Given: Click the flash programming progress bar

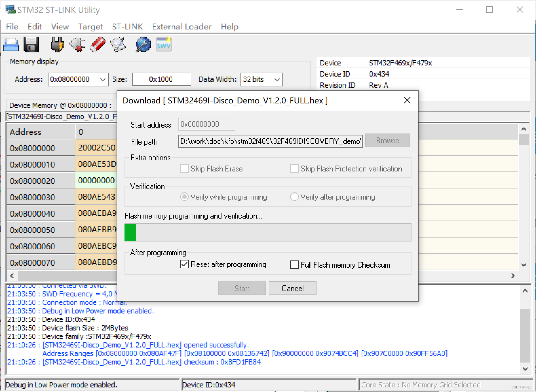Looking at the screenshot, I should pos(268,232).
